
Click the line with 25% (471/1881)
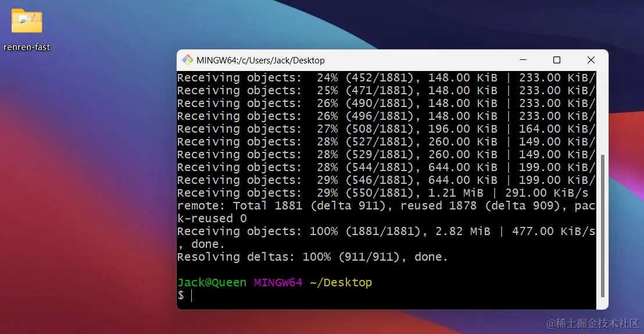(386, 91)
